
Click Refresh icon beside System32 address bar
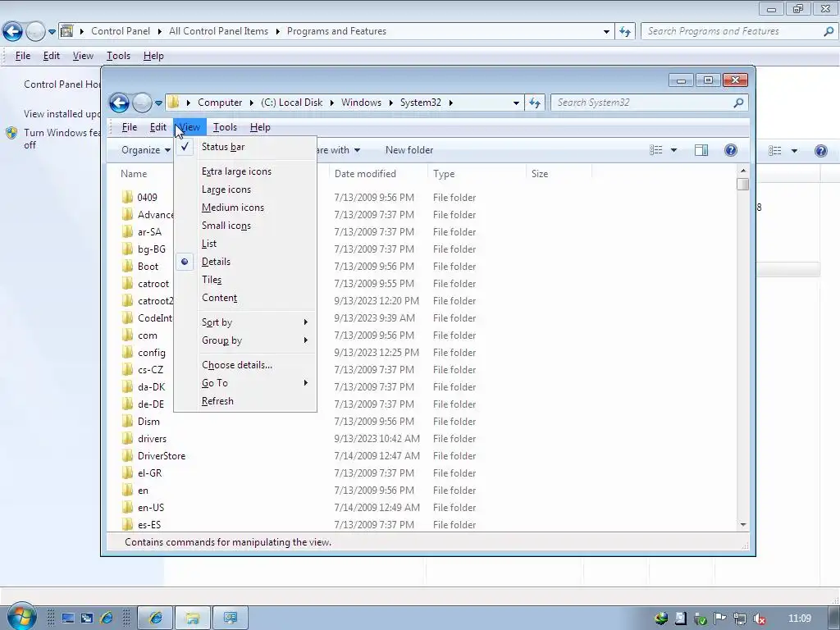[x=535, y=103]
